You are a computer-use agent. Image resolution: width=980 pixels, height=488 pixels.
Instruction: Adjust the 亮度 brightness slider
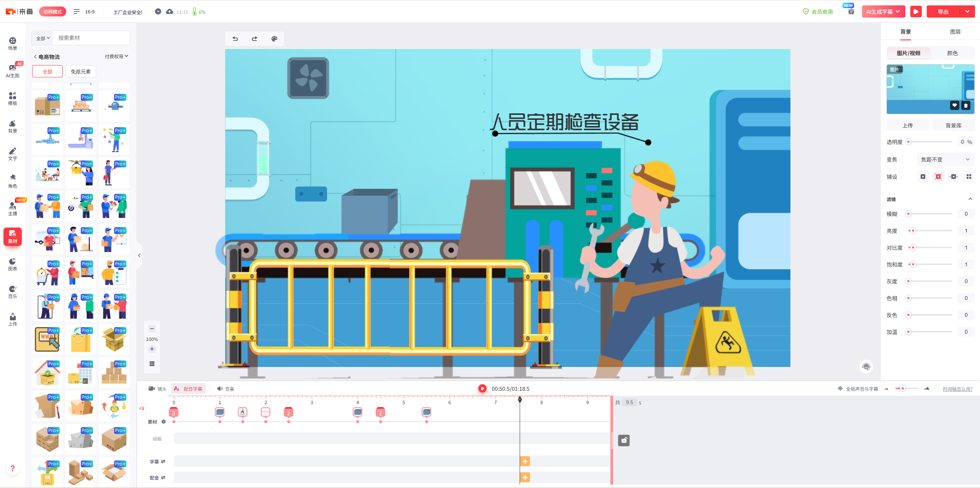pyautogui.click(x=930, y=231)
